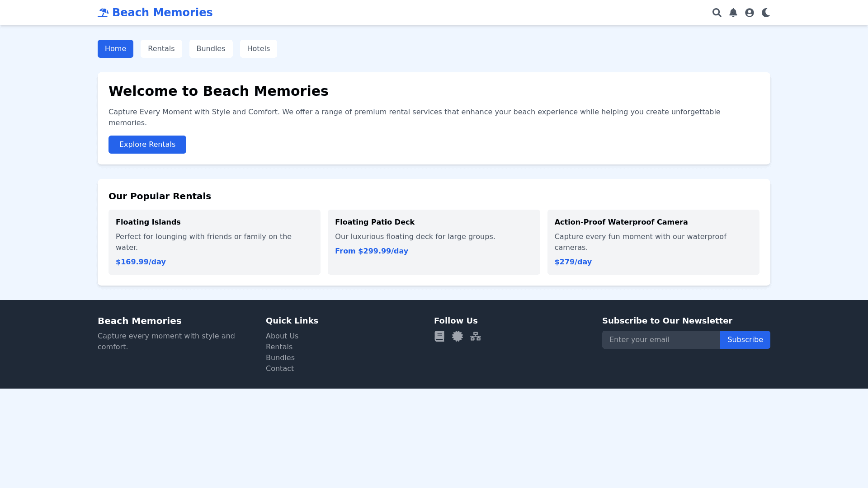Viewport: 868px width, 488px height.
Task: Click the Bundles link in Quick Links
Action: 280,358
